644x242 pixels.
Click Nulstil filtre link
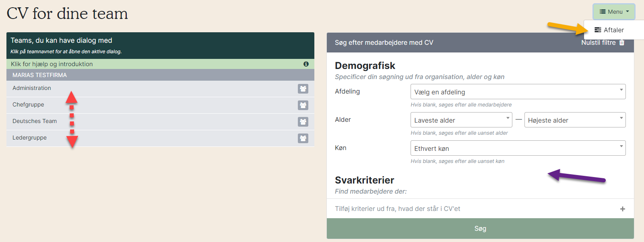click(598, 42)
